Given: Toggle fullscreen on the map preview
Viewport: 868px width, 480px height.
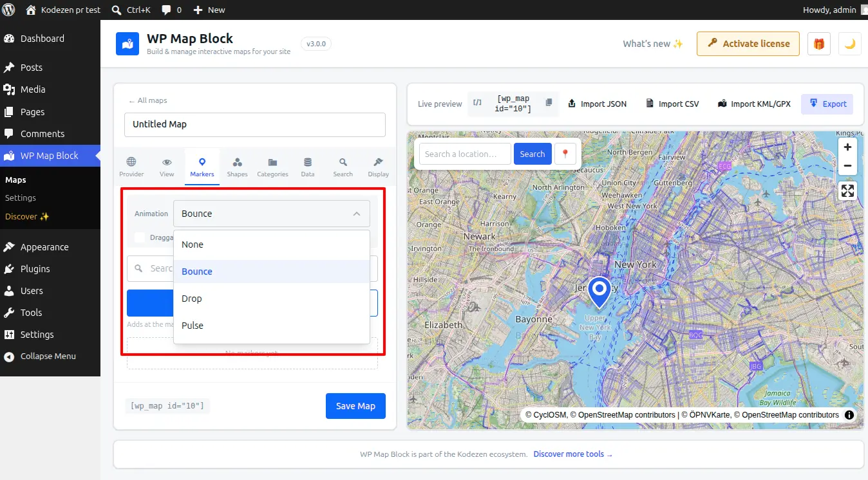Looking at the screenshot, I should [847, 190].
